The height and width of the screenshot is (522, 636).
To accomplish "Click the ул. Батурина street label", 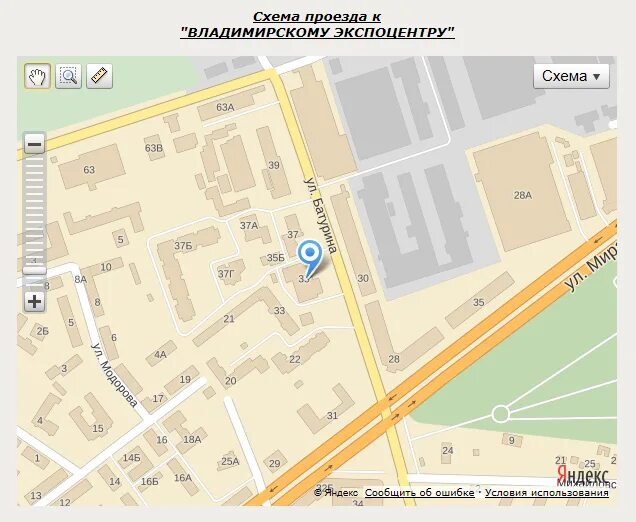I will click(321, 215).
